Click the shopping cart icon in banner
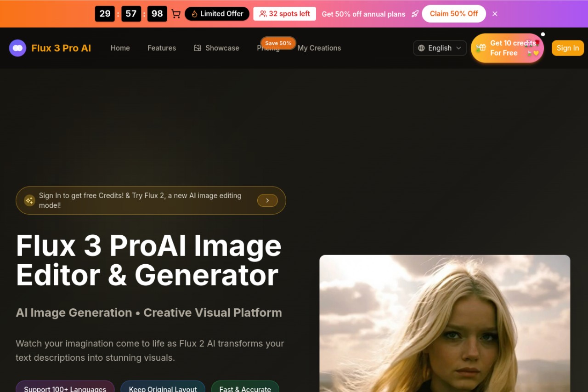The height and width of the screenshot is (392, 588). coord(176,14)
